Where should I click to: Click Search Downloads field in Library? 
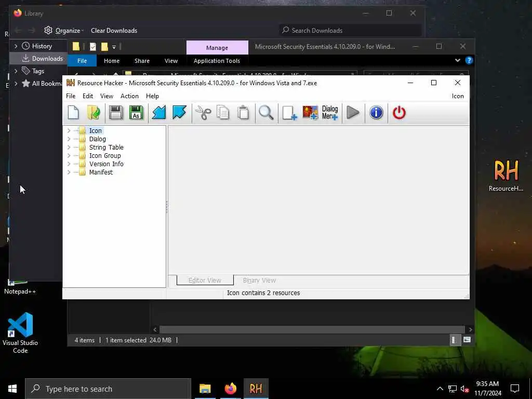[350, 31]
